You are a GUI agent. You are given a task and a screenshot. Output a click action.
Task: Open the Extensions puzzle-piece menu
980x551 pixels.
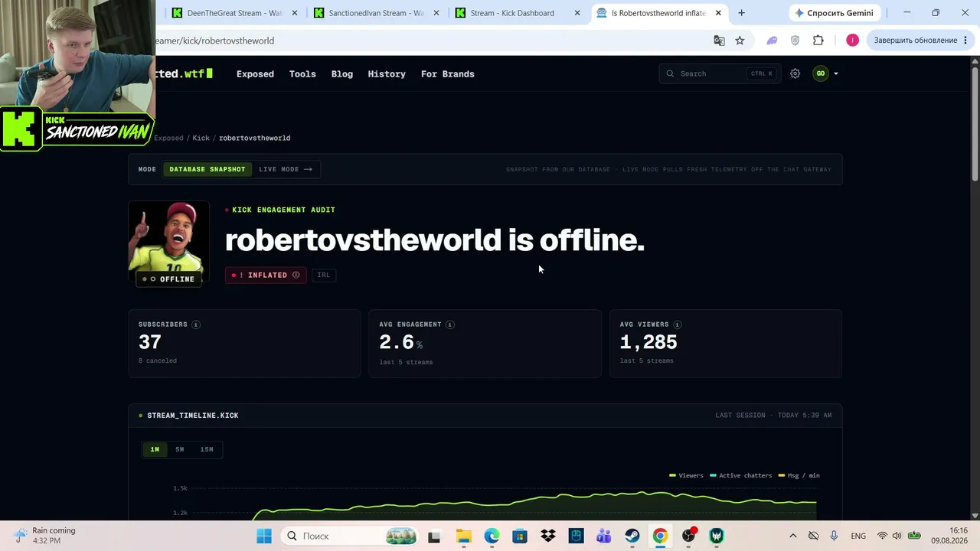tap(818, 41)
